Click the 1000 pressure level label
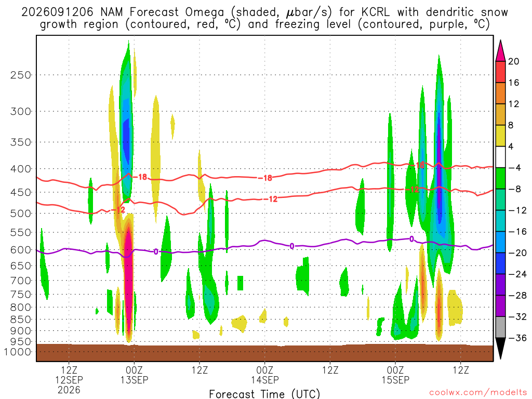532x399 pixels. point(18,352)
